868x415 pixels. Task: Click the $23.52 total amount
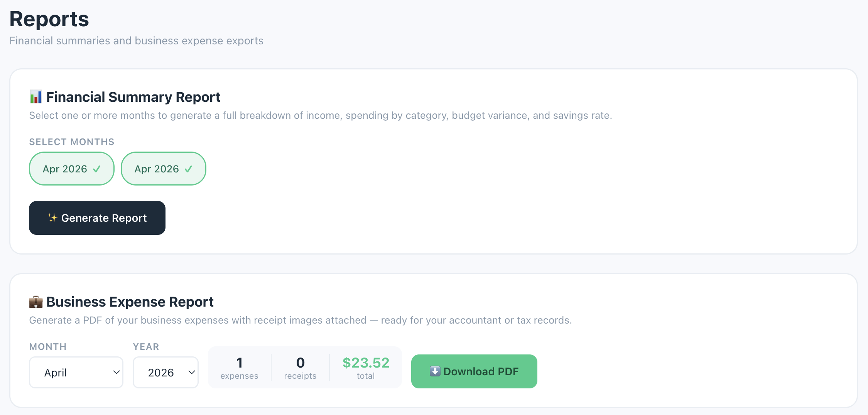pos(366,363)
